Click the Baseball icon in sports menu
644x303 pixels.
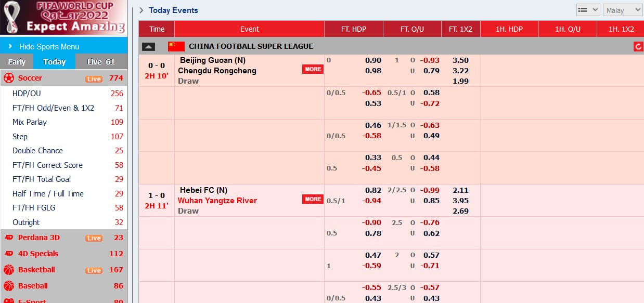click(x=9, y=286)
